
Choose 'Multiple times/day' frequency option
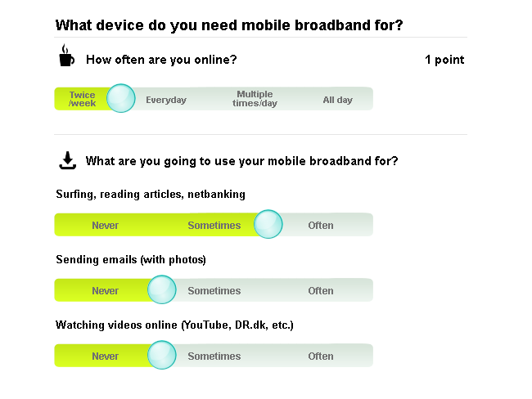[x=254, y=99]
